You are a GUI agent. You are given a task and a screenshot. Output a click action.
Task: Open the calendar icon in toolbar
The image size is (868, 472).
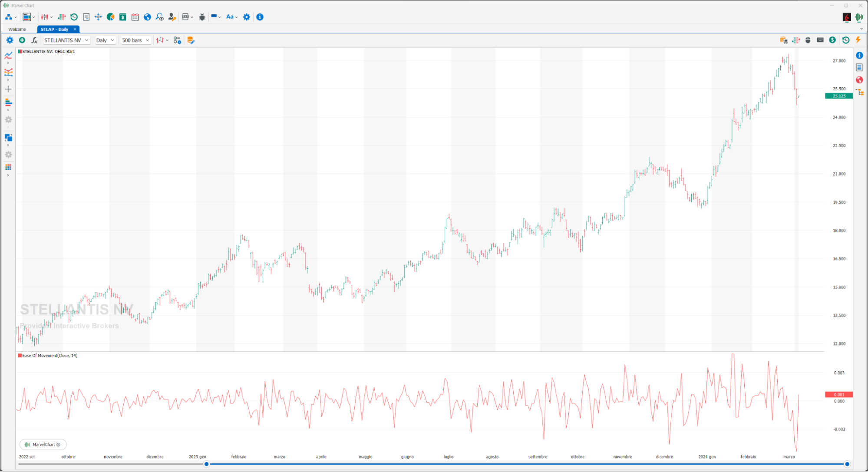[135, 17]
